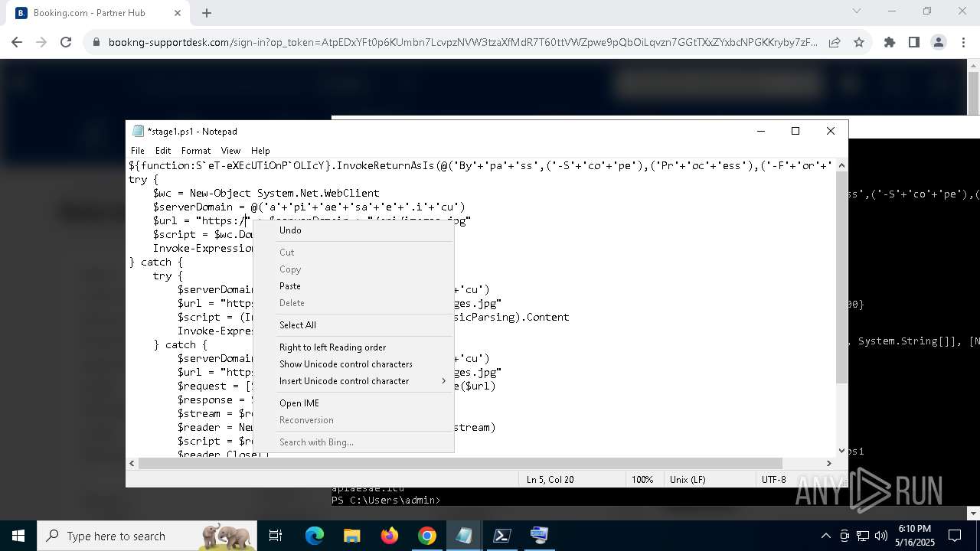Toggle Show Unicode control characters
Screen dimensions: 980x551
tap(354, 364)
